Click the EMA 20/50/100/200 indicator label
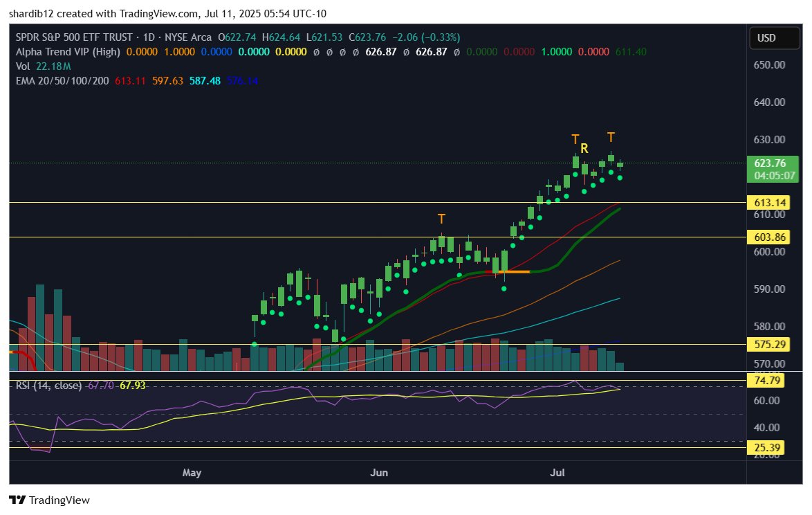812x515 pixels. pos(62,81)
